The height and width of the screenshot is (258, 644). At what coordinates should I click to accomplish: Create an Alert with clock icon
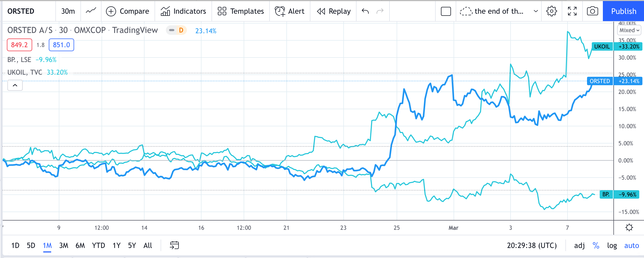[x=280, y=11]
